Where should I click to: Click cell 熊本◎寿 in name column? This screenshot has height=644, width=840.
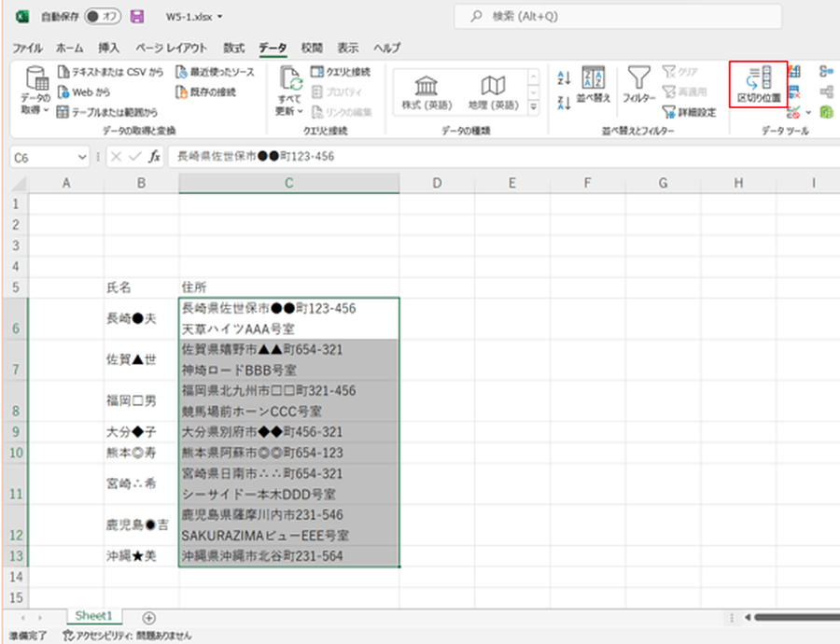click(x=142, y=453)
